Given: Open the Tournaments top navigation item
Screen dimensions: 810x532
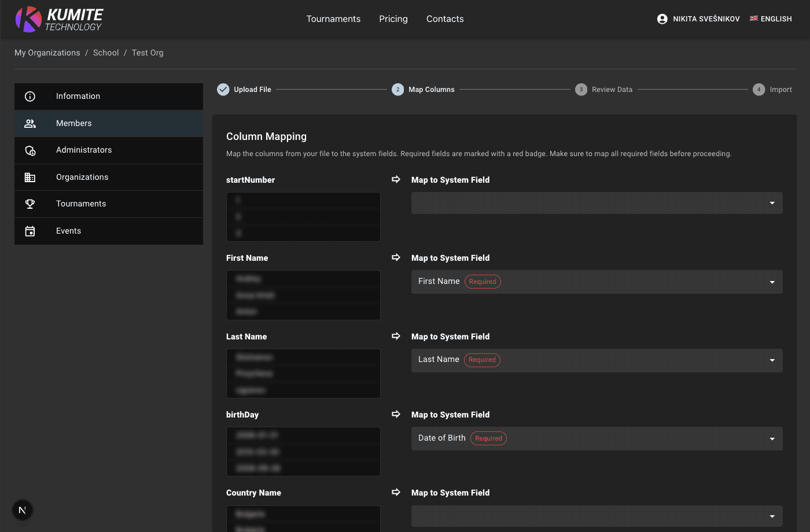Looking at the screenshot, I should click(x=333, y=19).
